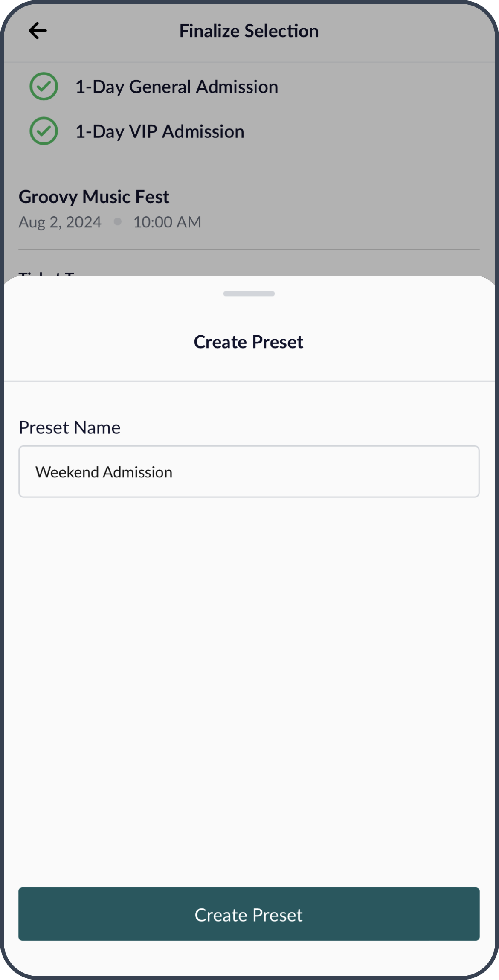Focus the Weekend Admission text input

pyautogui.click(x=249, y=472)
